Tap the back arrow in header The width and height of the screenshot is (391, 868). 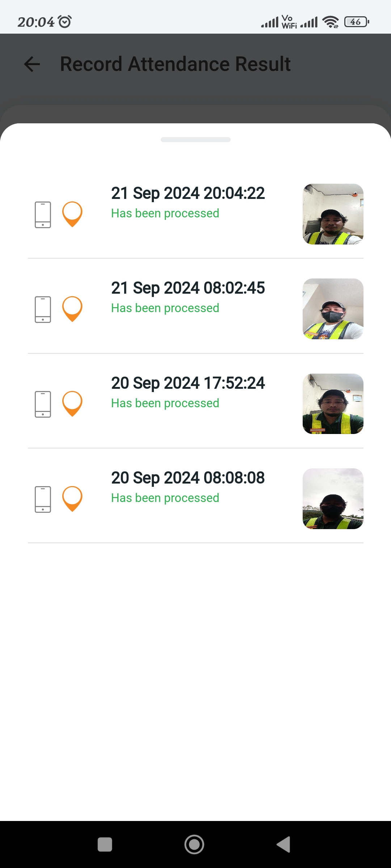point(32,64)
